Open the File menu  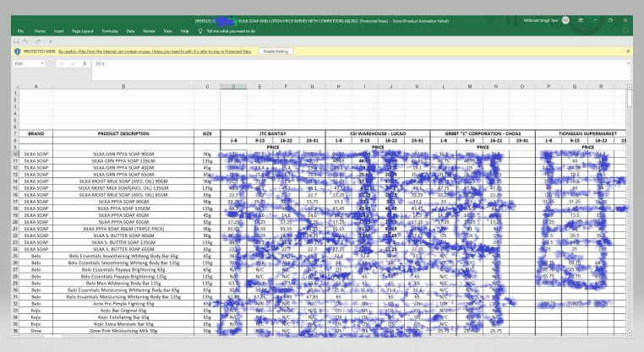tap(20, 31)
